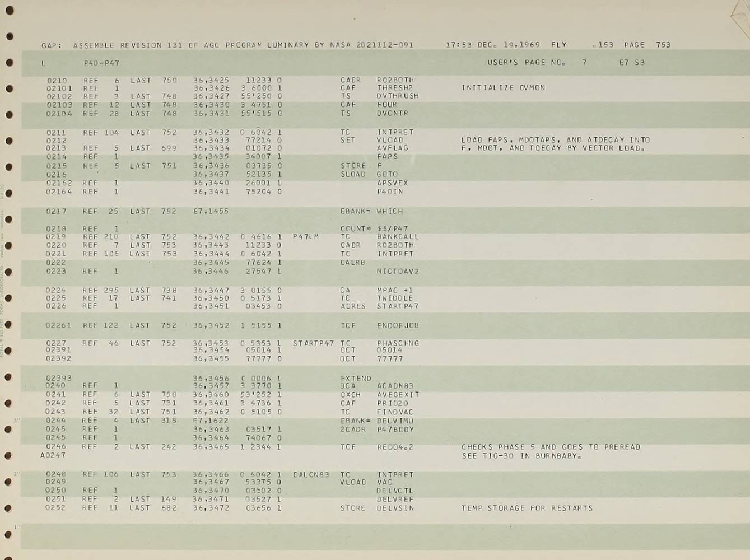Click line number '0210'
The image size is (750, 560).
57,81
